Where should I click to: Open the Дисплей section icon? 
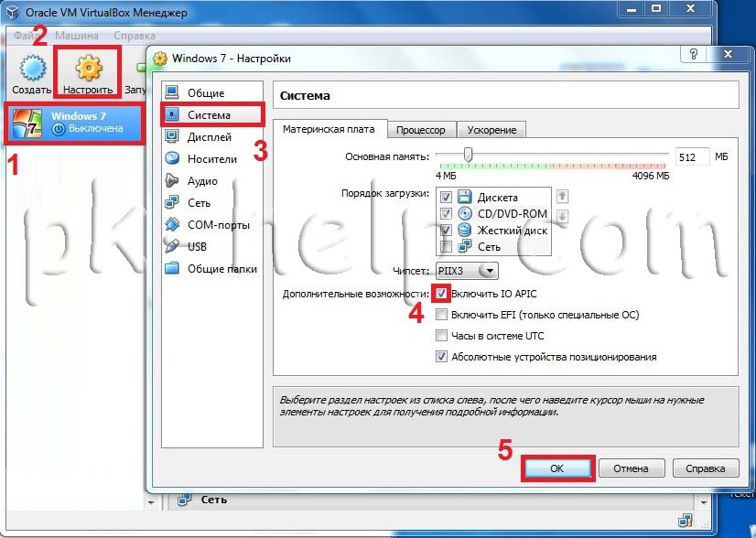[172, 136]
